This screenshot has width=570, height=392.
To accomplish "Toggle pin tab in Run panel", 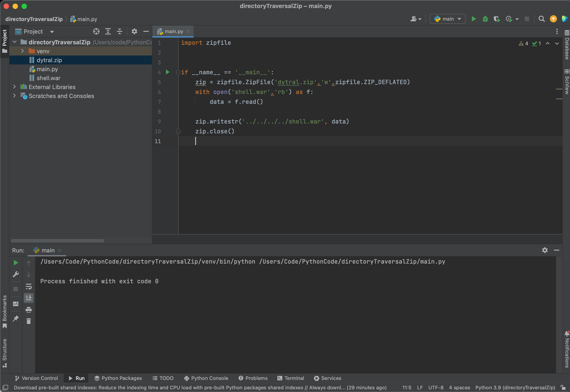I will point(15,318).
